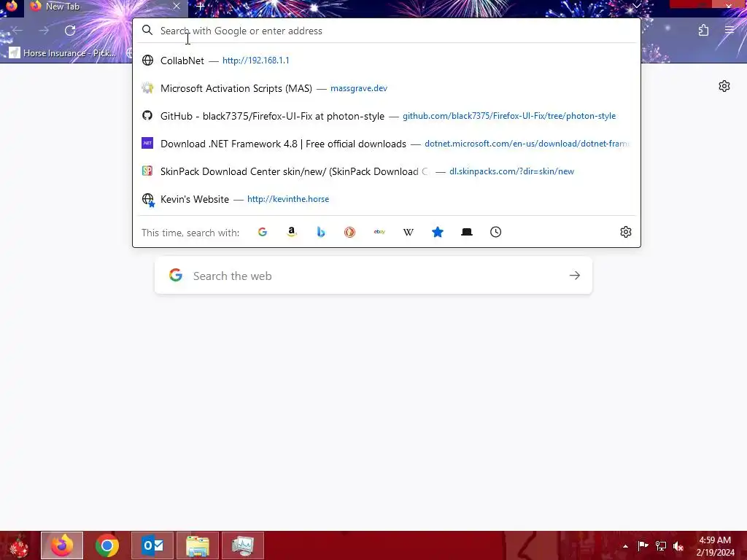This screenshot has width=747, height=560.
Task: Search this time with Bing icon
Action: tap(321, 232)
